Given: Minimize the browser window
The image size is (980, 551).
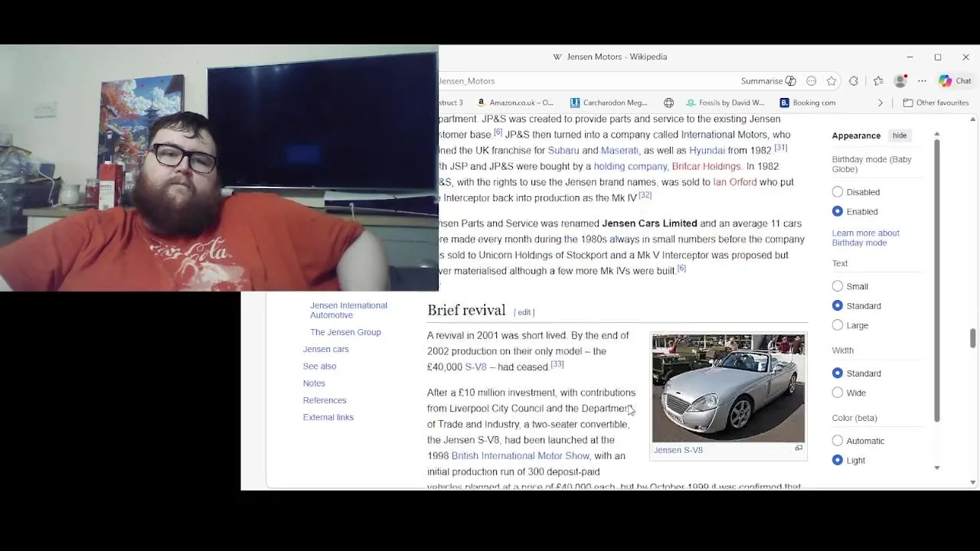Looking at the screenshot, I should (910, 57).
